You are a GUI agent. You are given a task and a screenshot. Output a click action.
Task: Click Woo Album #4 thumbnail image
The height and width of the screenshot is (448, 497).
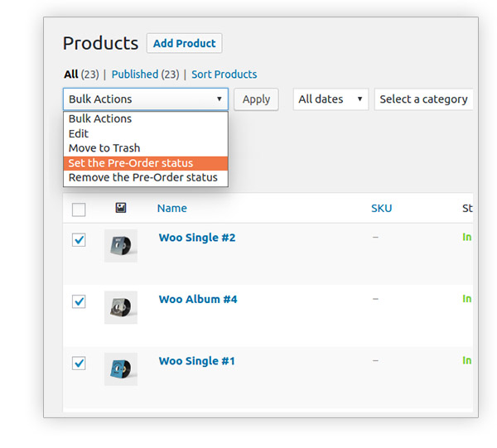(x=121, y=307)
